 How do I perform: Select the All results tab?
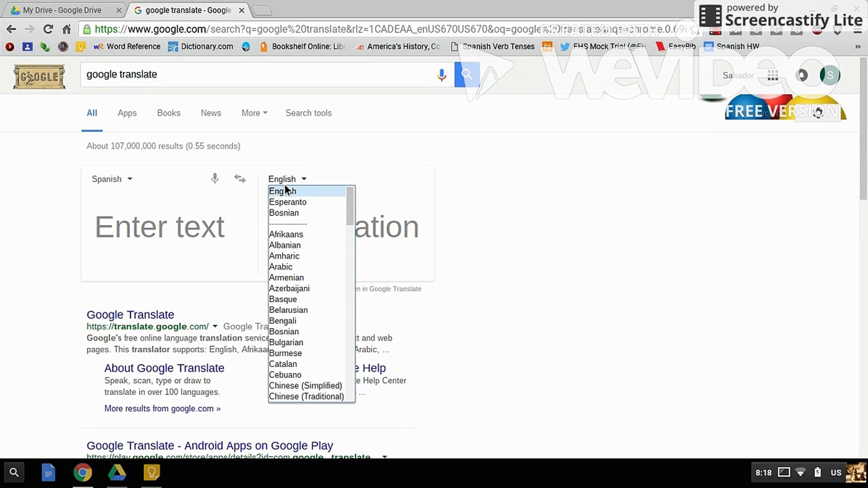(92, 113)
